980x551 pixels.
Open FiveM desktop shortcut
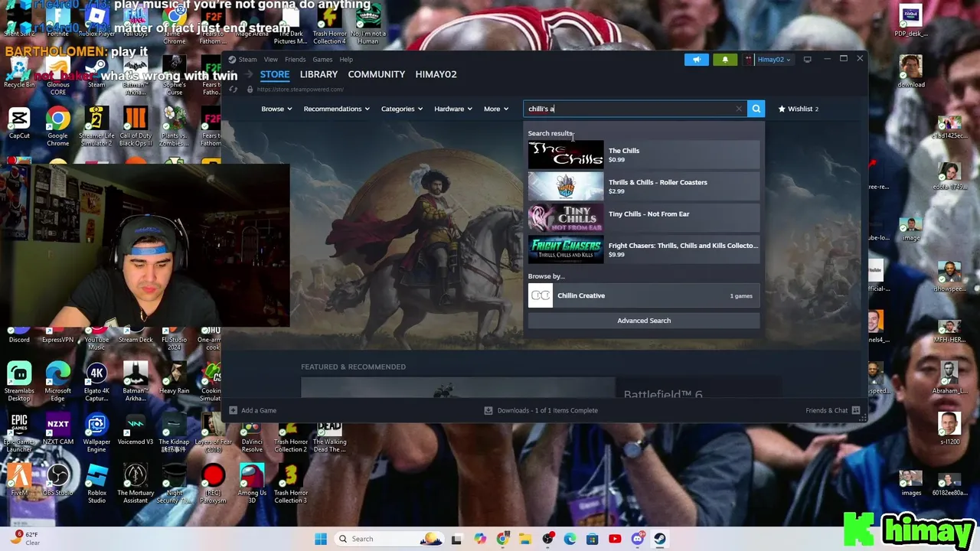coord(19,480)
